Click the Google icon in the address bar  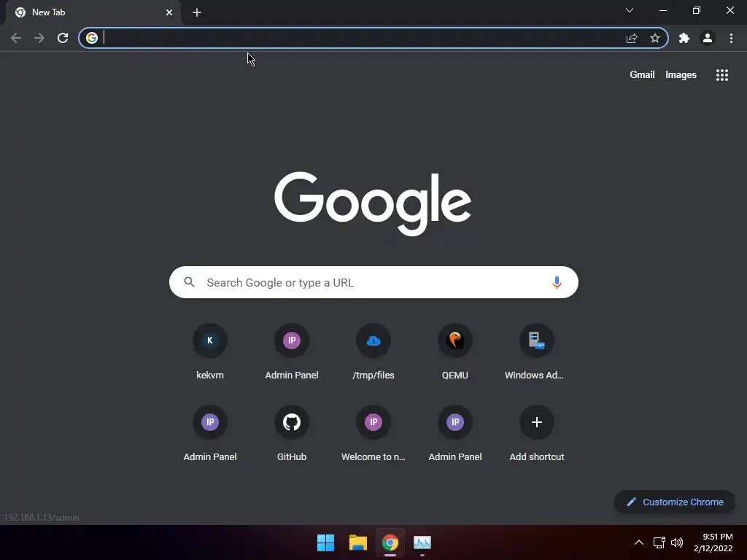(x=92, y=38)
